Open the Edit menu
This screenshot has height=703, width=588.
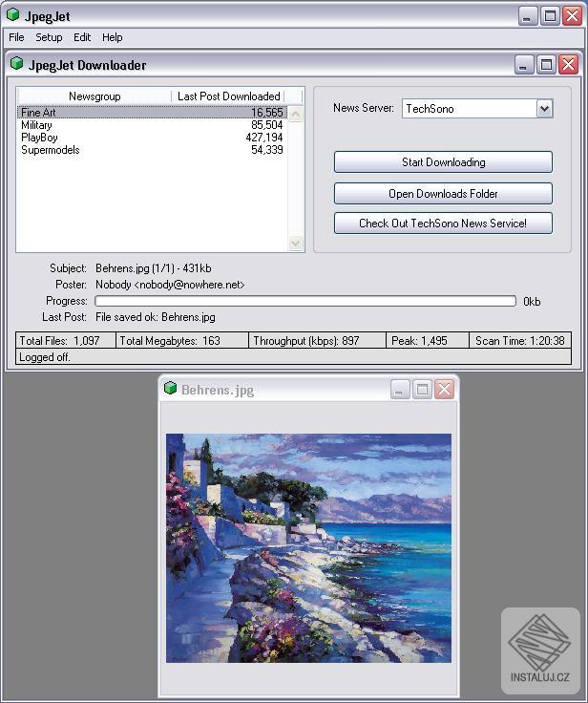click(82, 37)
